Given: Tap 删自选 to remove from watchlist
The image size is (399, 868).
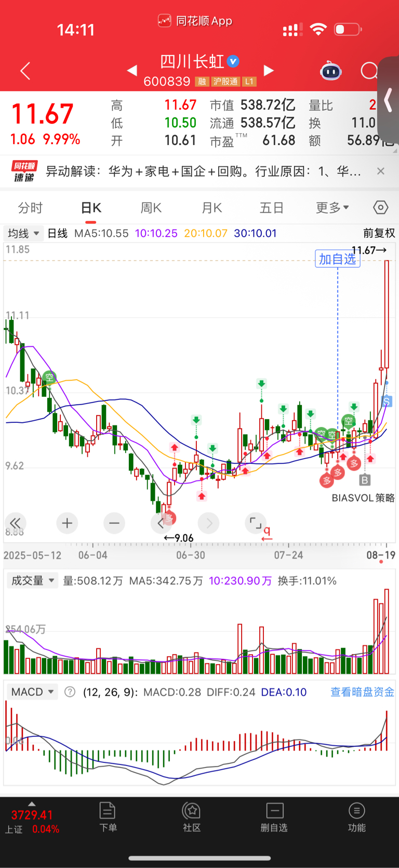Looking at the screenshot, I should (x=274, y=817).
